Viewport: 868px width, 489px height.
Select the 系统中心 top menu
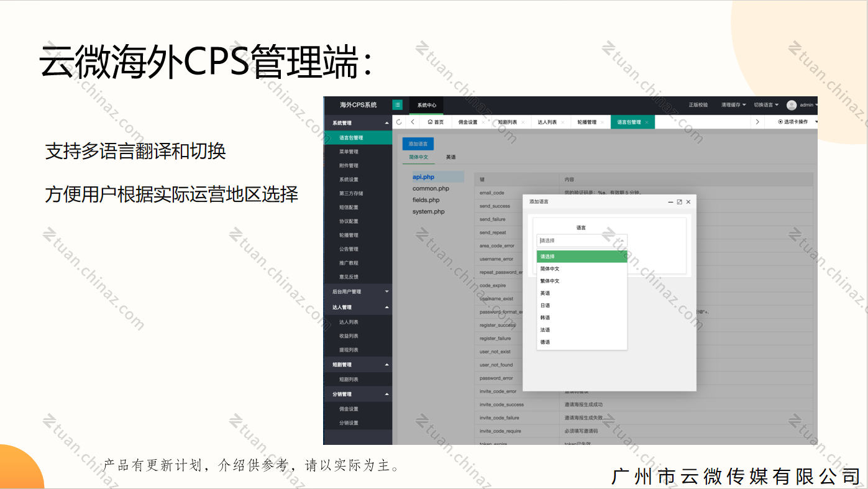pos(426,105)
